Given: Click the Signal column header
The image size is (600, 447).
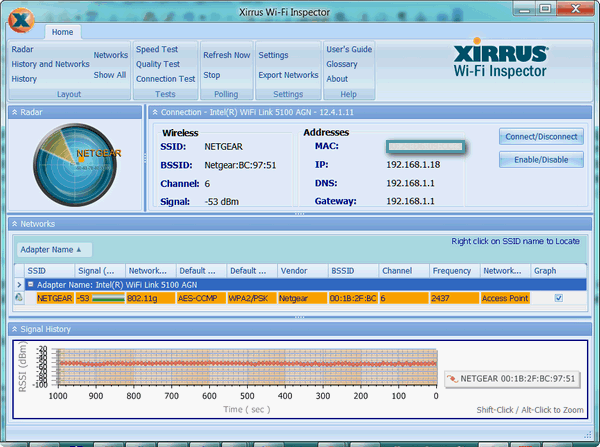Looking at the screenshot, I should click(x=100, y=271).
